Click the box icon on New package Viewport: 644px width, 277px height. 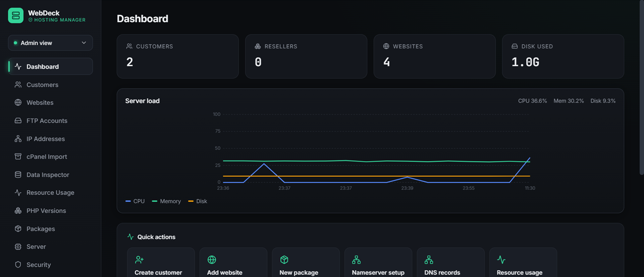pos(284,260)
